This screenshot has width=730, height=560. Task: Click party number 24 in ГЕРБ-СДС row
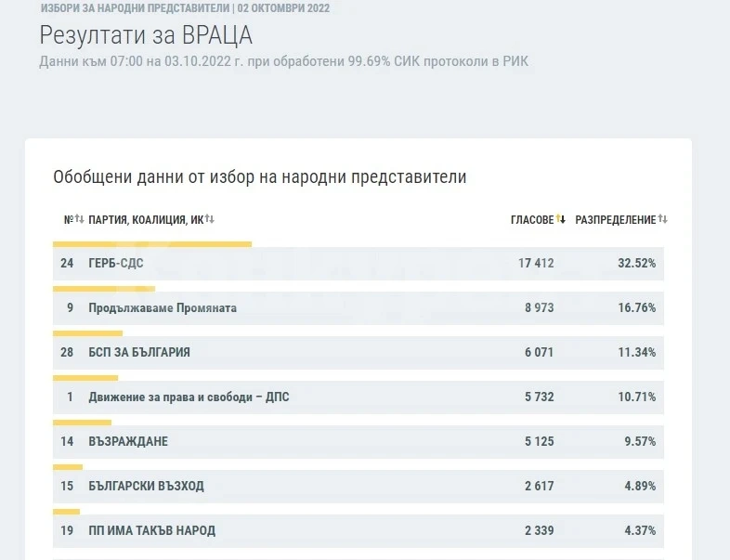[x=67, y=263]
